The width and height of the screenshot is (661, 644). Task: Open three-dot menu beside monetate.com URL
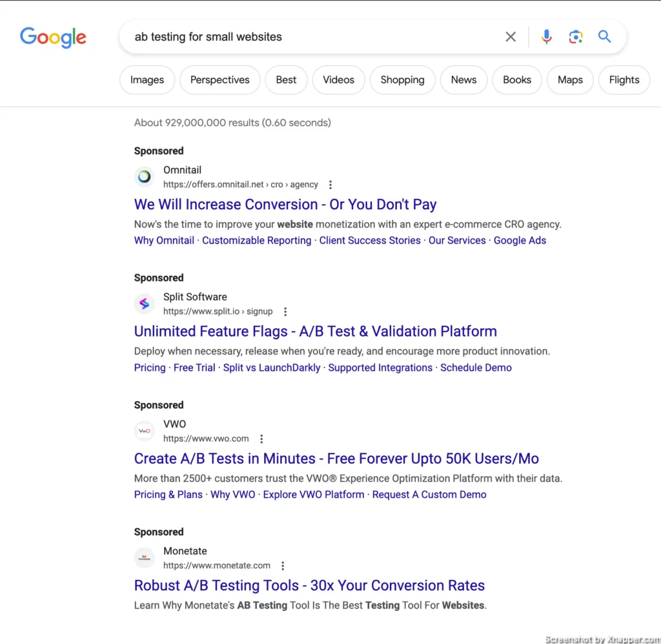283,566
